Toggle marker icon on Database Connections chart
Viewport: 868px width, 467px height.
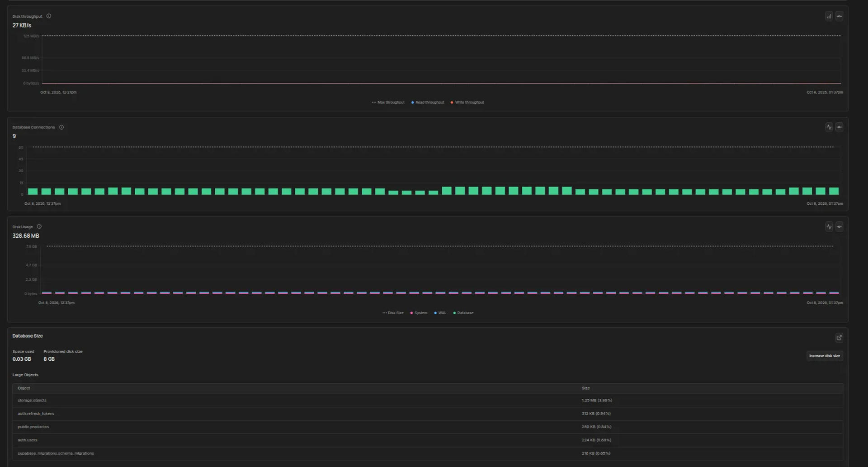coord(839,127)
